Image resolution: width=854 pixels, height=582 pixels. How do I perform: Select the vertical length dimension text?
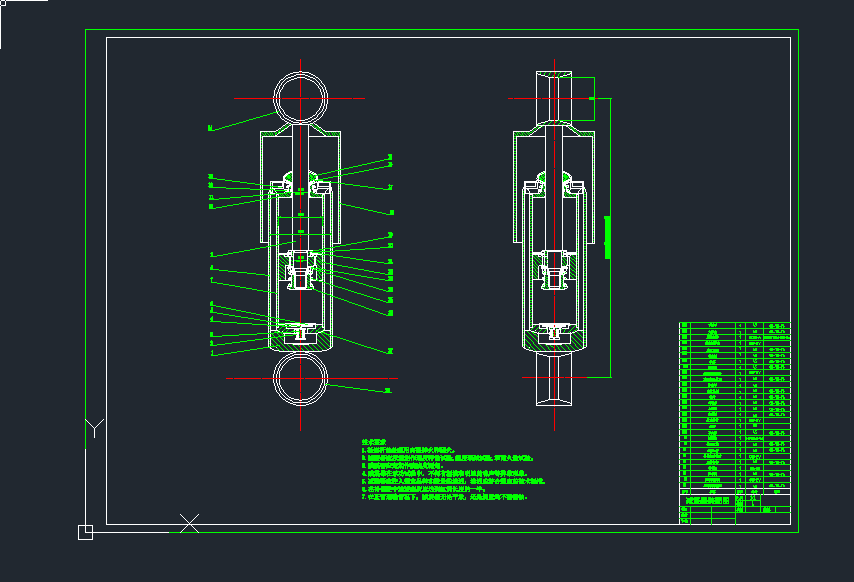coord(607,237)
